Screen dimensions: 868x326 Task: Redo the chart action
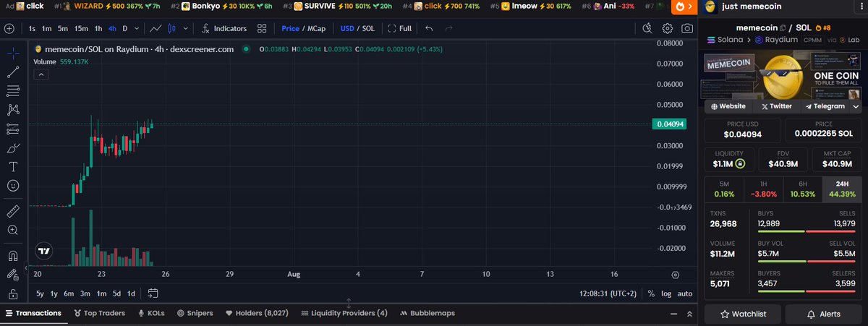click(x=449, y=29)
